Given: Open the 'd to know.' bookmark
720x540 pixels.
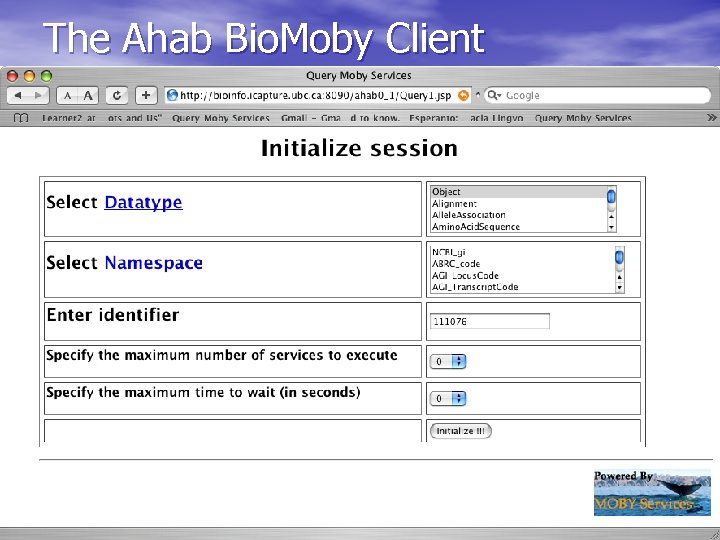Looking at the screenshot, I should [x=374, y=118].
